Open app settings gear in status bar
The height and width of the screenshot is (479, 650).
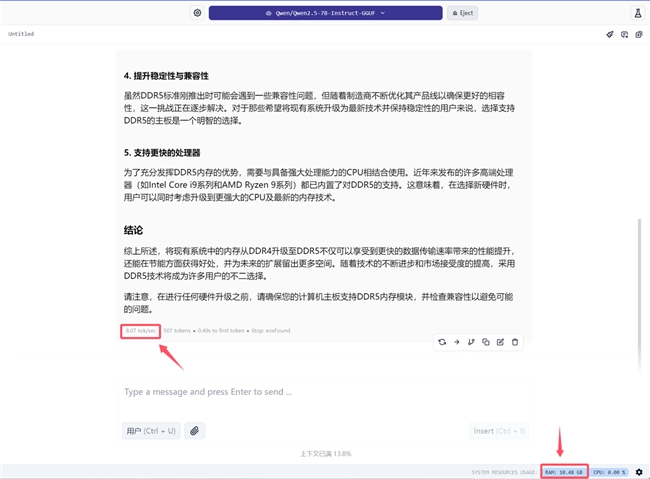pos(639,472)
